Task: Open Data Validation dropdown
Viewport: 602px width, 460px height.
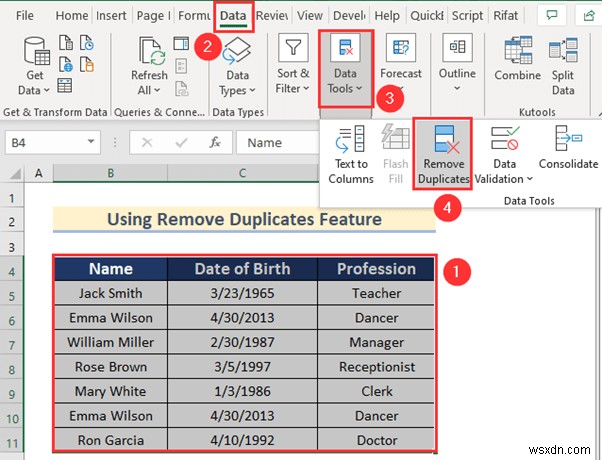Action: tap(504, 155)
